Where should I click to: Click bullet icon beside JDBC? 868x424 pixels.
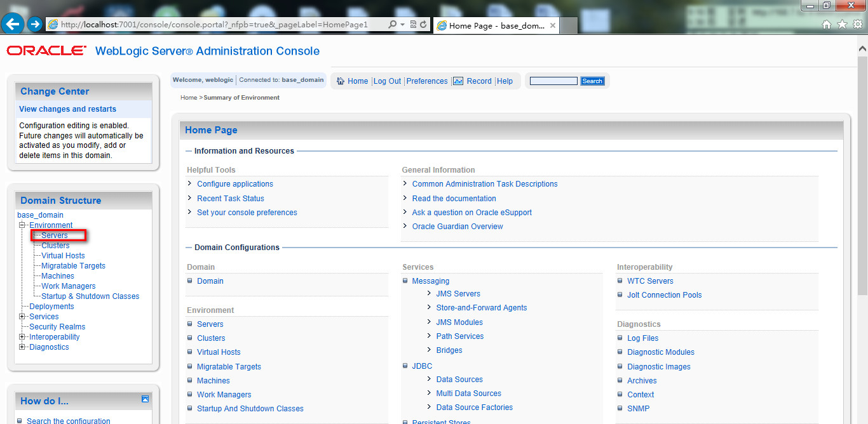tap(405, 366)
